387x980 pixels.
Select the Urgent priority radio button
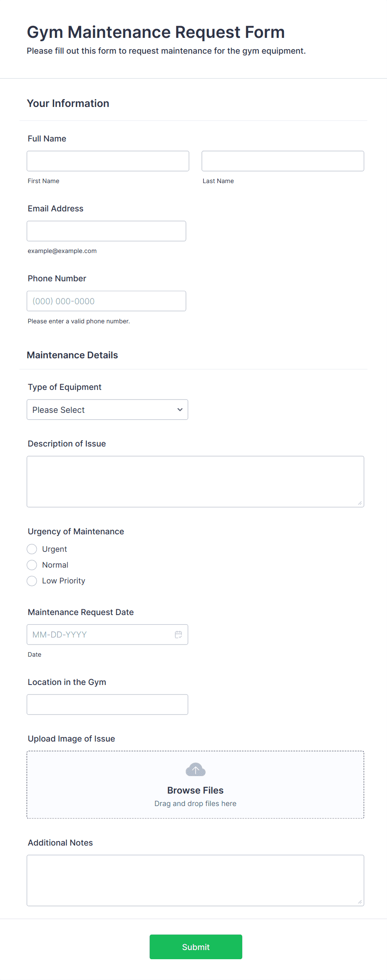coord(32,549)
